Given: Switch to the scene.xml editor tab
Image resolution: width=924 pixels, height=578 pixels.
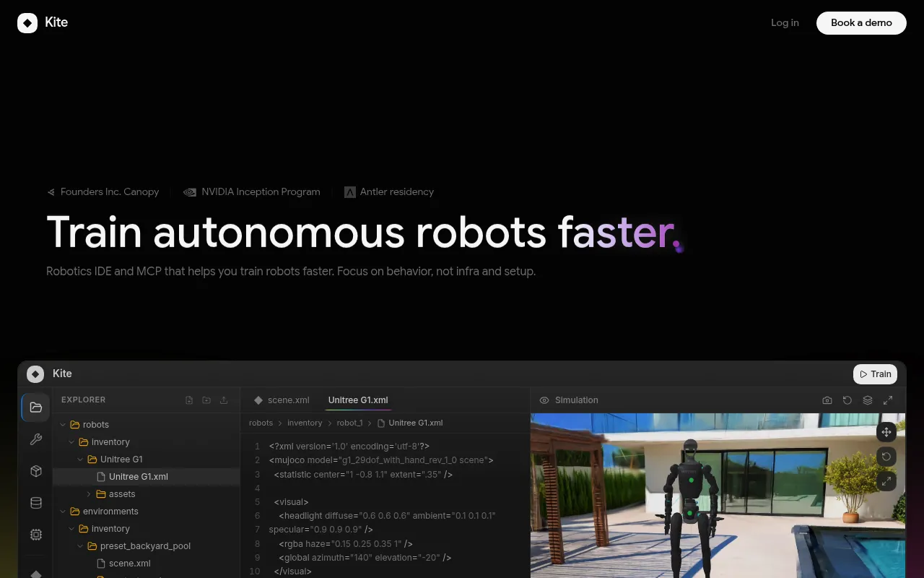Looking at the screenshot, I should (281, 400).
